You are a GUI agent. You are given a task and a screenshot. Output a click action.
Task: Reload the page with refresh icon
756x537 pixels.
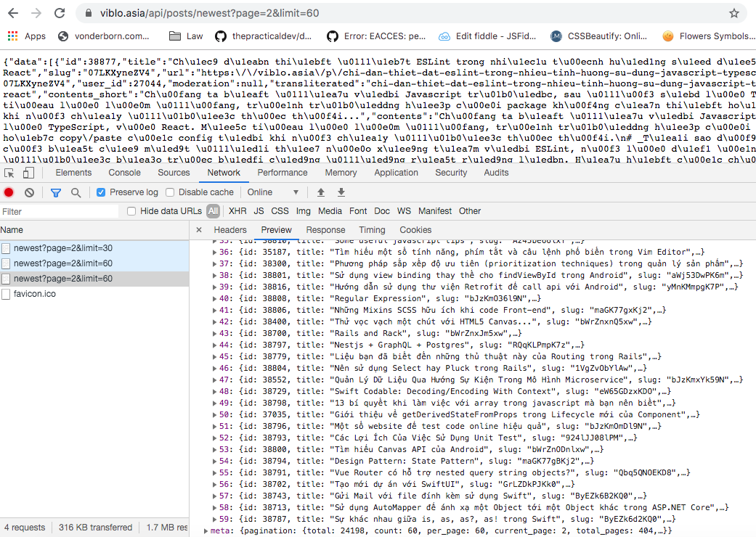[x=60, y=13]
